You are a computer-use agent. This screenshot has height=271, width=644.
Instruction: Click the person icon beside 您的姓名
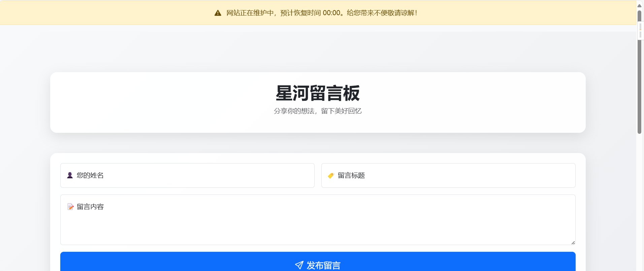[x=70, y=175]
